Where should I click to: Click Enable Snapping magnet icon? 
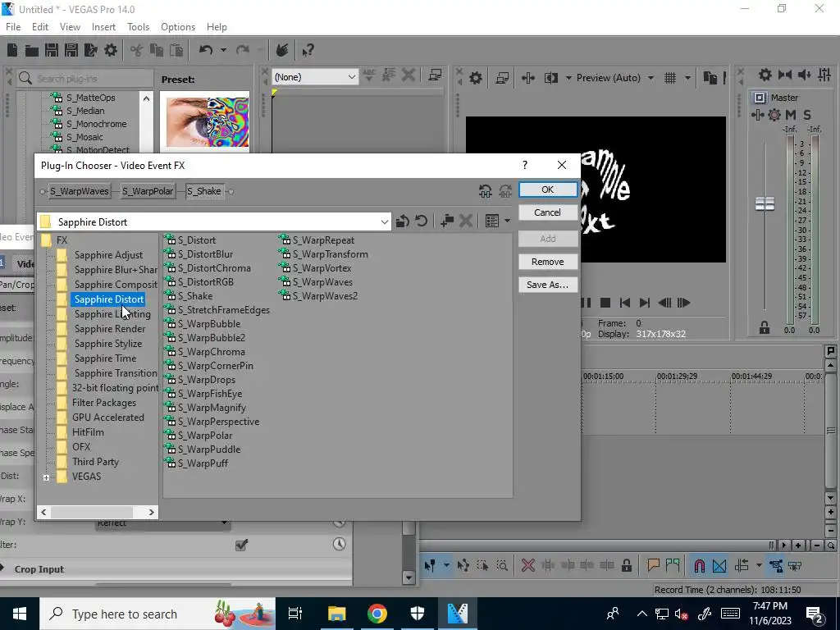click(x=699, y=566)
